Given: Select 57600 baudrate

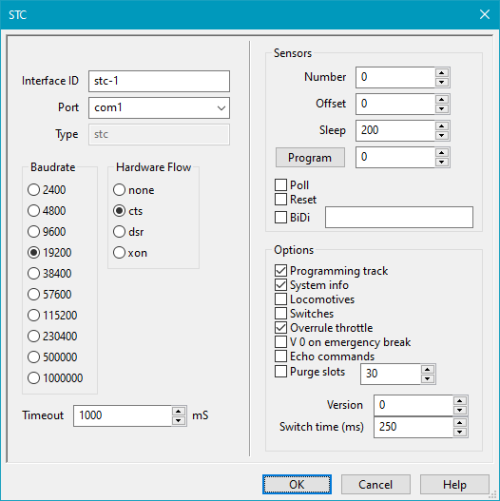Looking at the screenshot, I should pos(34,294).
